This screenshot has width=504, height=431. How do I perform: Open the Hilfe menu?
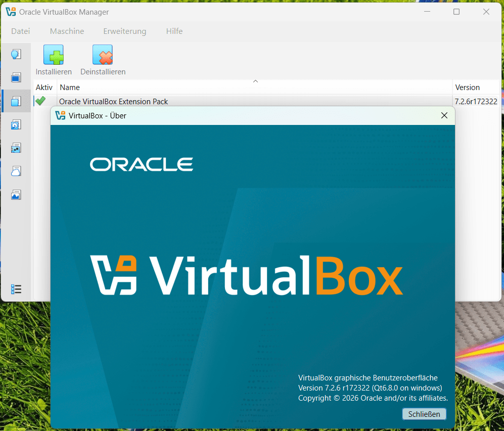(174, 31)
